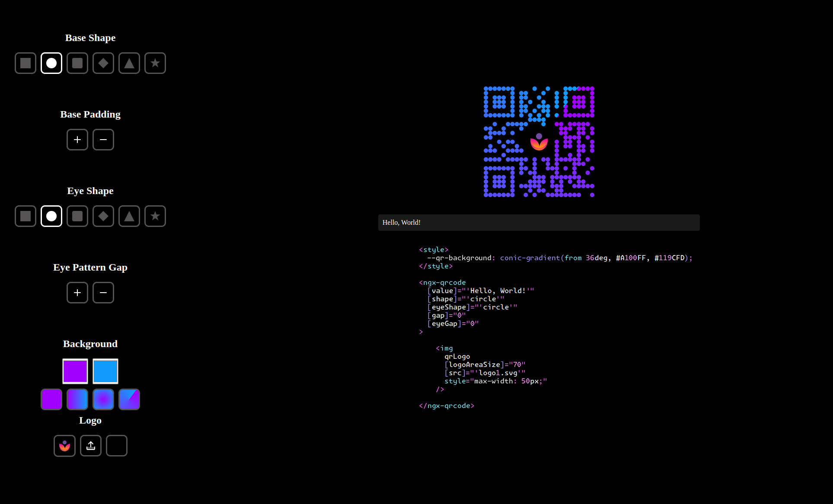Decrease Base Padding with minus button
Viewport: 833px width, 504px height.
click(x=103, y=140)
